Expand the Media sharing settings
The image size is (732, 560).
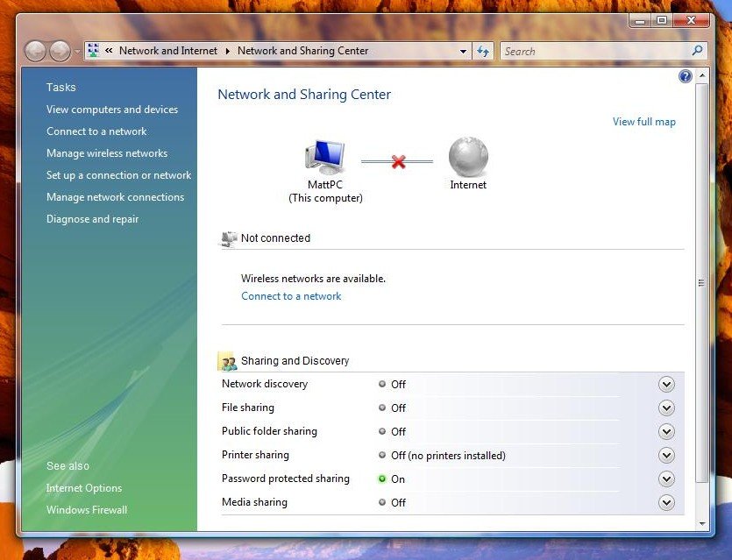(666, 503)
